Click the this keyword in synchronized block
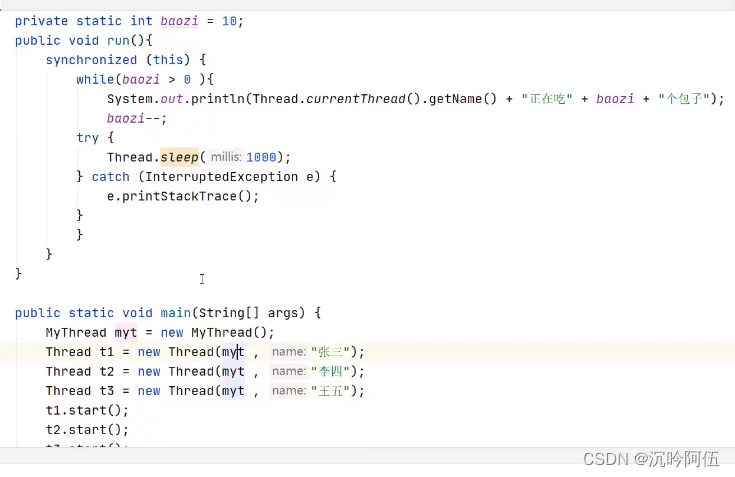The image size is (735, 477). point(168,60)
